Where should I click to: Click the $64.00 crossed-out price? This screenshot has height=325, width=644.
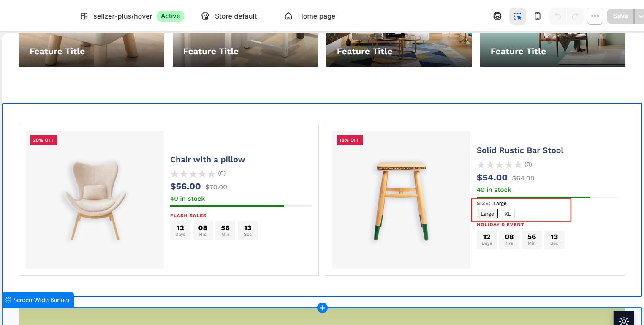[523, 178]
